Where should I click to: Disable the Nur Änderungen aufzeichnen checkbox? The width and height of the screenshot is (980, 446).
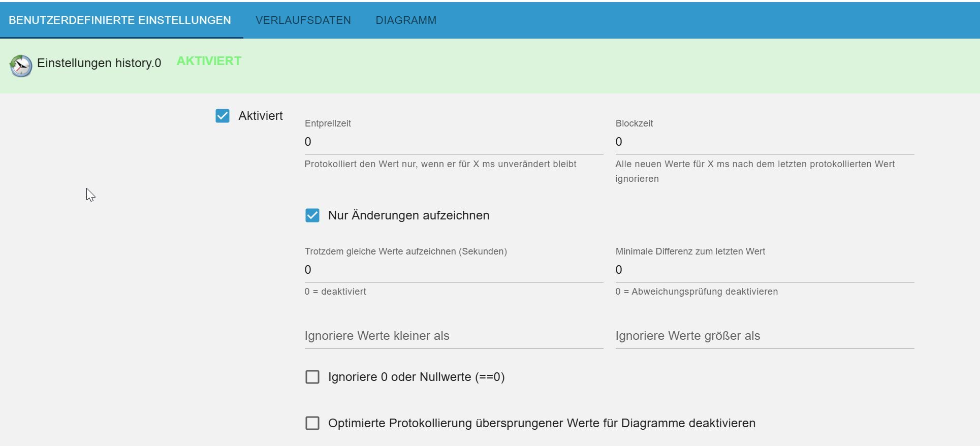[x=312, y=215]
